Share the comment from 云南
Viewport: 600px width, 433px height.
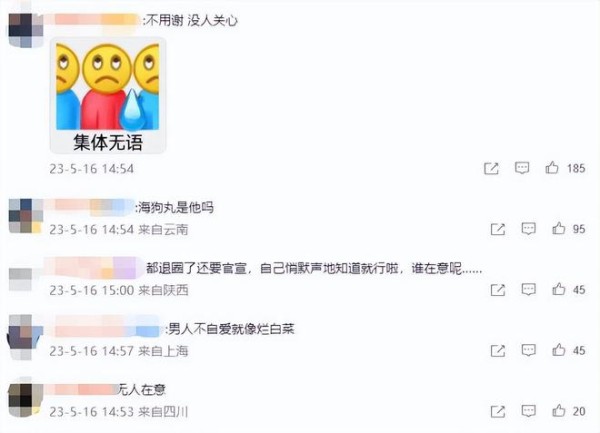click(498, 229)
